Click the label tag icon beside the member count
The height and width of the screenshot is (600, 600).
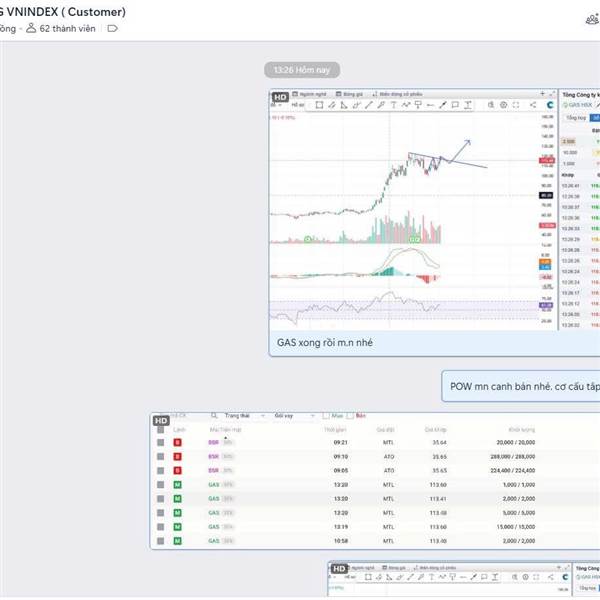[x=112, y=29]
